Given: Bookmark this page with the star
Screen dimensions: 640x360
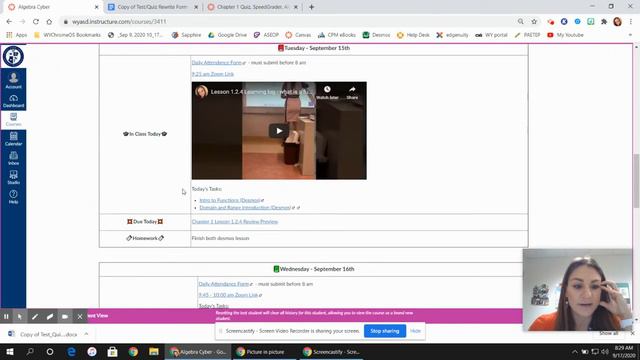Looking at the screenshot, I should (534, 22).
